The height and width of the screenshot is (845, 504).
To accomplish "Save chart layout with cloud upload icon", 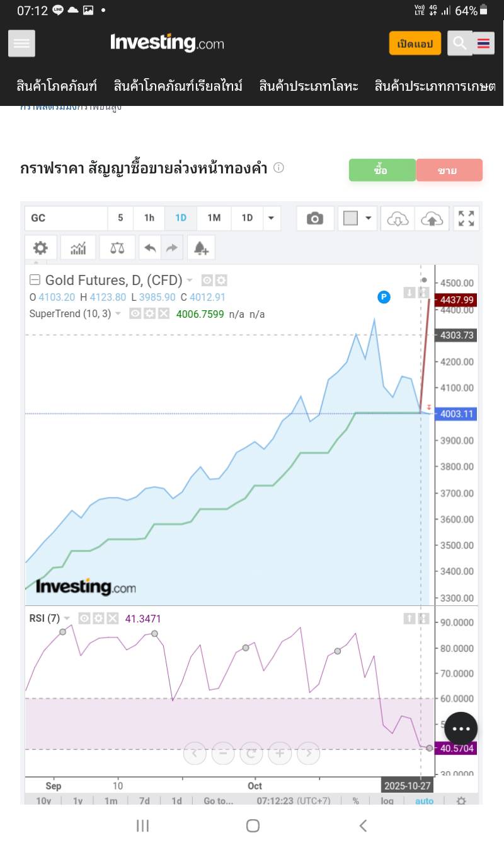I will pyautogui.click(x=432, y=218).
